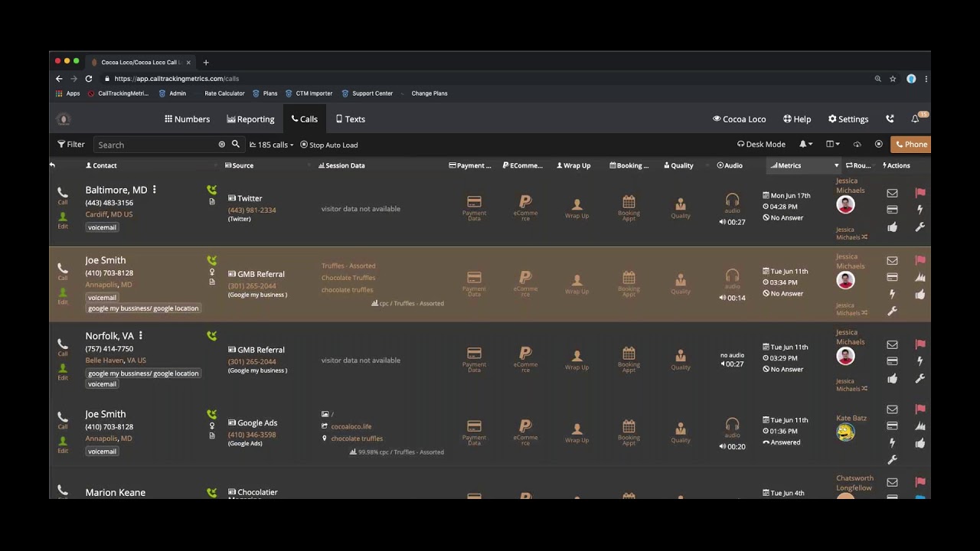
Task: Open the Help menu
Action: click(797, 119)
